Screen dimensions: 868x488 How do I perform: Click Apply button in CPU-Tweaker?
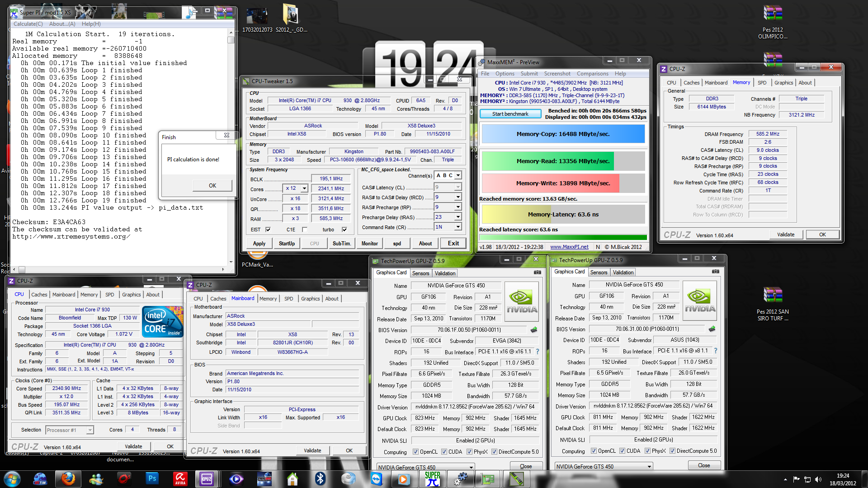point(259,244)
